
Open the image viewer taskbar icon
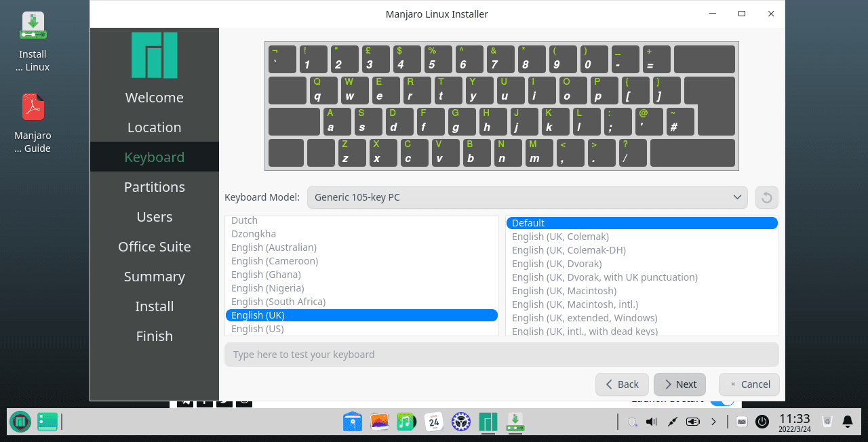tap(379, 422)
